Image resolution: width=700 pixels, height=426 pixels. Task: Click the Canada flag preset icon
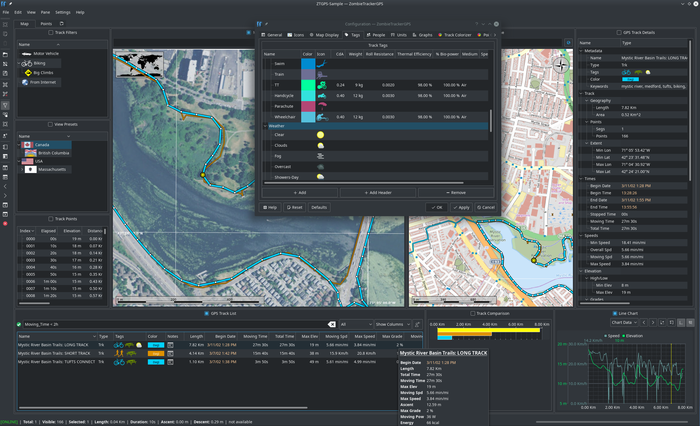[28, 144]
